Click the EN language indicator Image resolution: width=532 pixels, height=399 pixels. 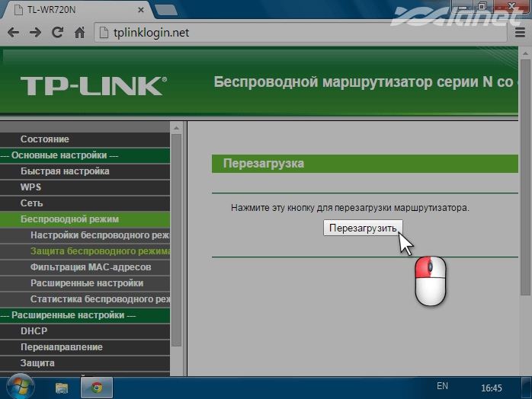tap(442, 386)
